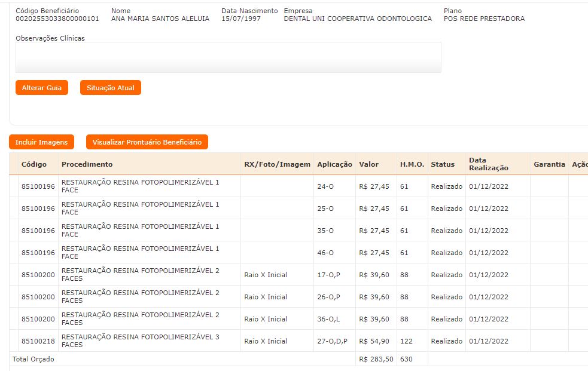Viewport: 588px width, 371px height.
Task: Open Visualizar Prontuário Beneficiário
Action: 147,142
